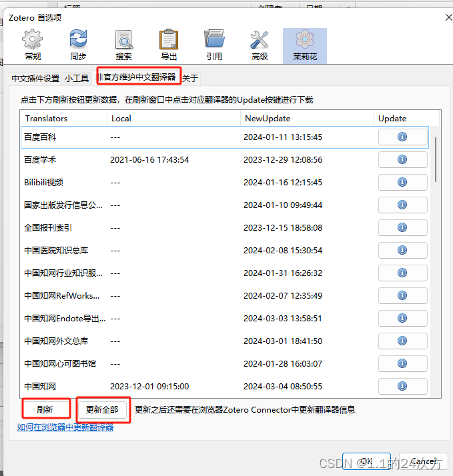Click the update icon for 百度学术

point(402,159)
